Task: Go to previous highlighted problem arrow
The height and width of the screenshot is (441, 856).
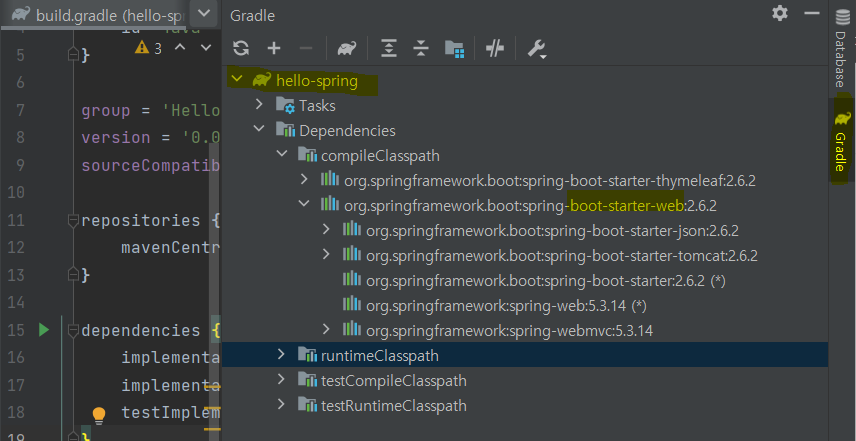Action: [180, 47]
